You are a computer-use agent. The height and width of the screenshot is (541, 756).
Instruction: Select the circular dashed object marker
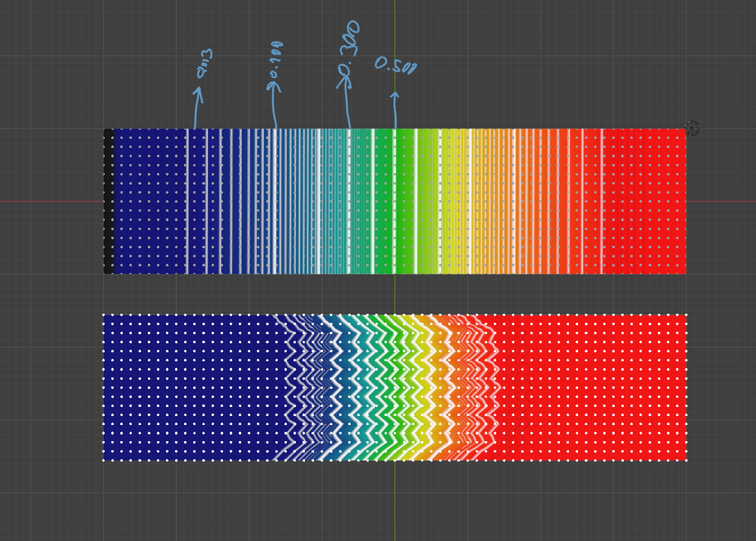[x=692, y=129]
